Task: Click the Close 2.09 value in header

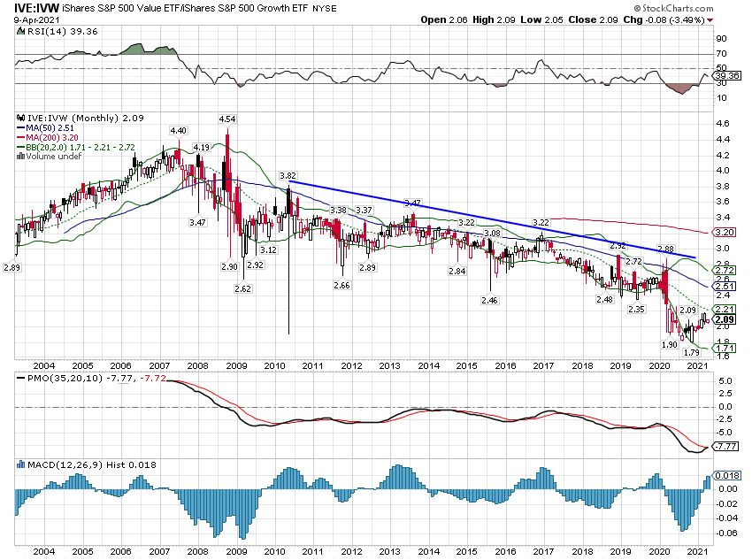Action: click(594, 20)
